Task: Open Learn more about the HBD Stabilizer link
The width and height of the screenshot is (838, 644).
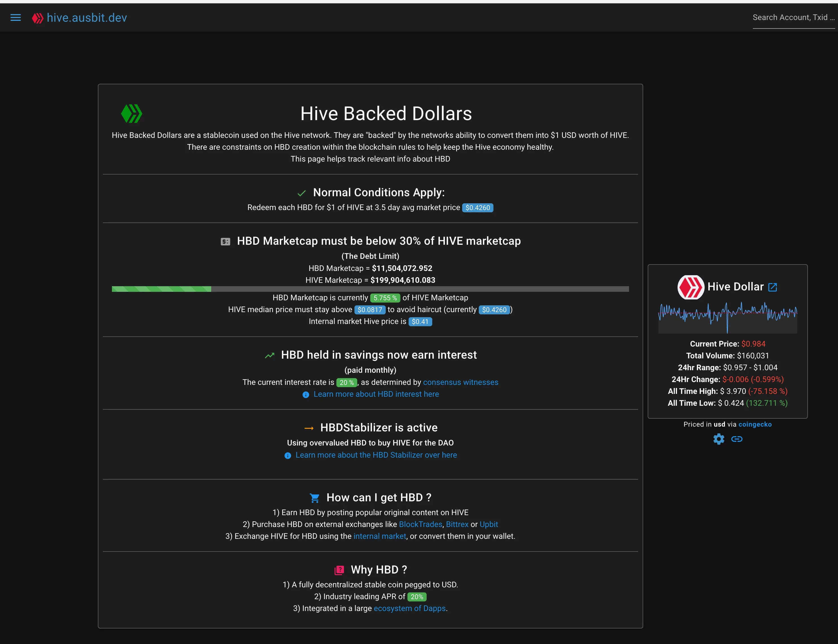Action: tap(376, 455)
